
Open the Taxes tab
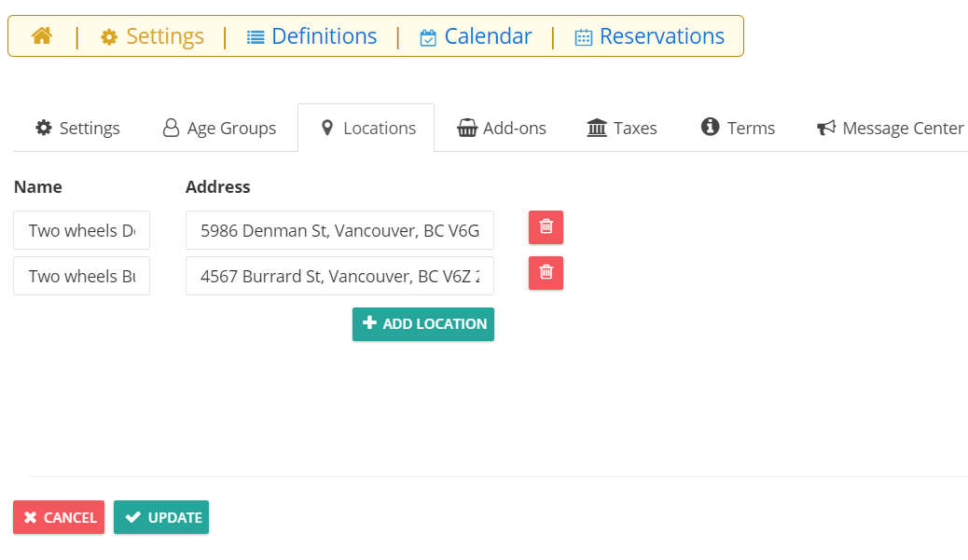[622, 129]
